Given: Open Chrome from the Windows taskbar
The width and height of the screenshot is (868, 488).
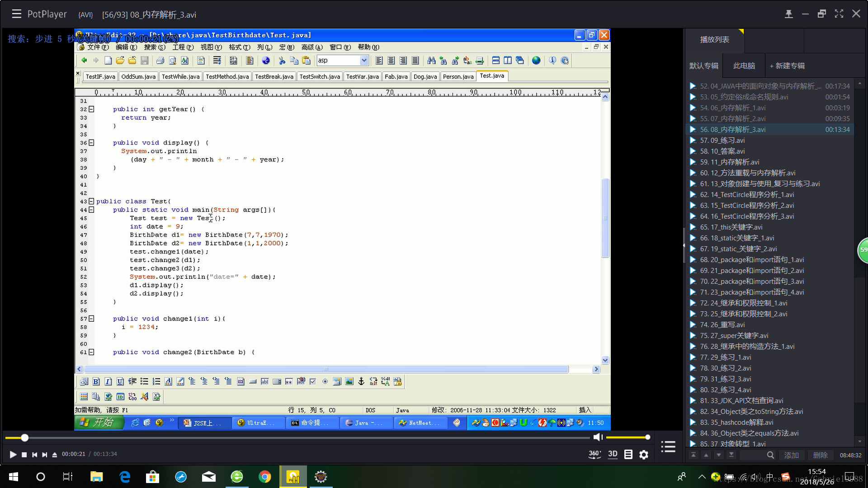Looking at the screenshot, I should pos(265,477).
